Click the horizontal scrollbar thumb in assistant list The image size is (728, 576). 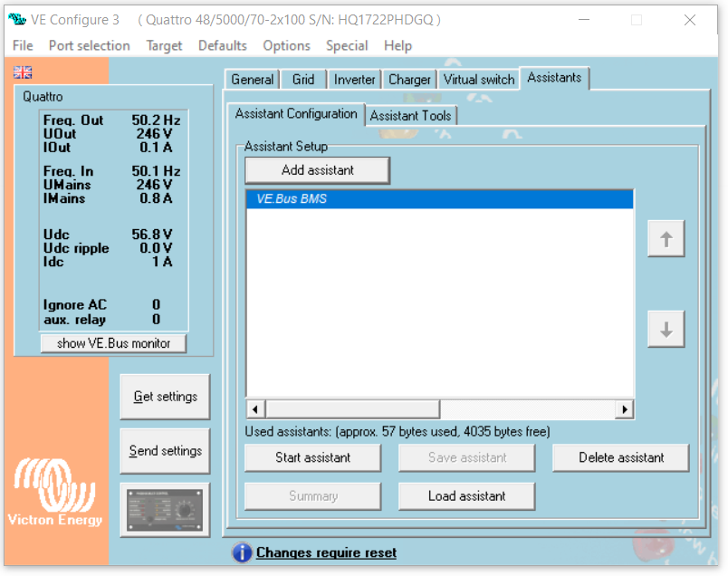point(353,409)
